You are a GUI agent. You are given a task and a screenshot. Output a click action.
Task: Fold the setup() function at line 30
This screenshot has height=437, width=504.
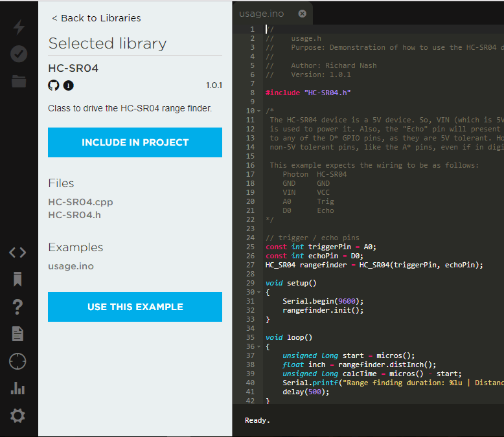coord(259,292)
